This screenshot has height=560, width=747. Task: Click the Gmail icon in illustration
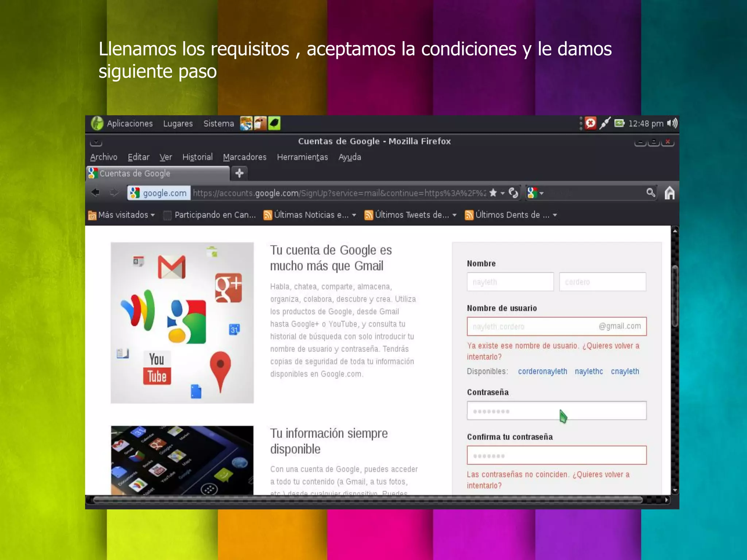(171, 267)
